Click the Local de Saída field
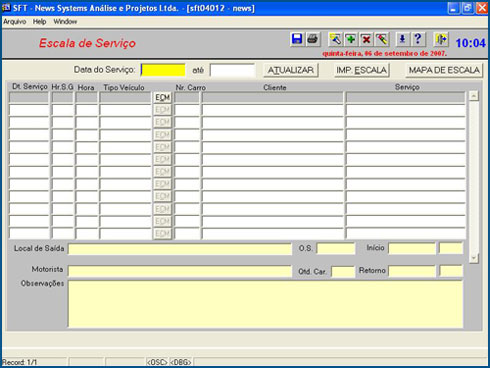The image size is (490, 368). pos(180,249)
